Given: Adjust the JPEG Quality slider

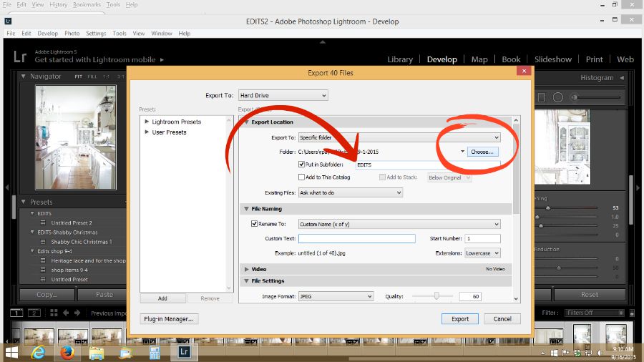Looking at the screenshot, I should click(x=436, y=296).
